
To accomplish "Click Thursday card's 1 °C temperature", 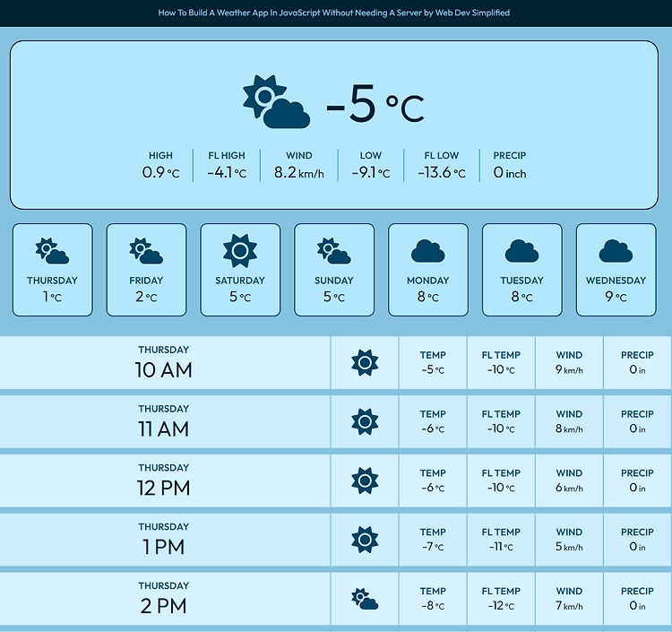I will pyautogui.click(x=52, y=297).
